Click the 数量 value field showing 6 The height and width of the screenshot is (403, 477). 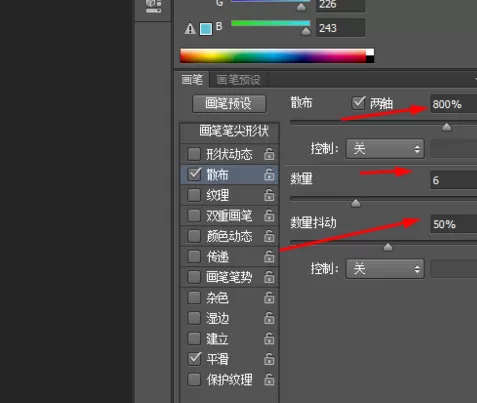(x=454, y=180)
